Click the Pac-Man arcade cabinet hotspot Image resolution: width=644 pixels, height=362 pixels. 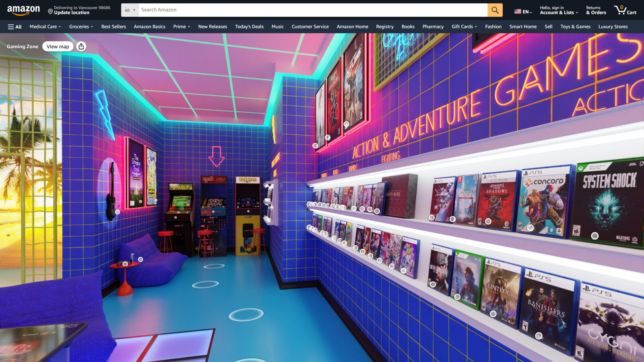pos(248,211)
